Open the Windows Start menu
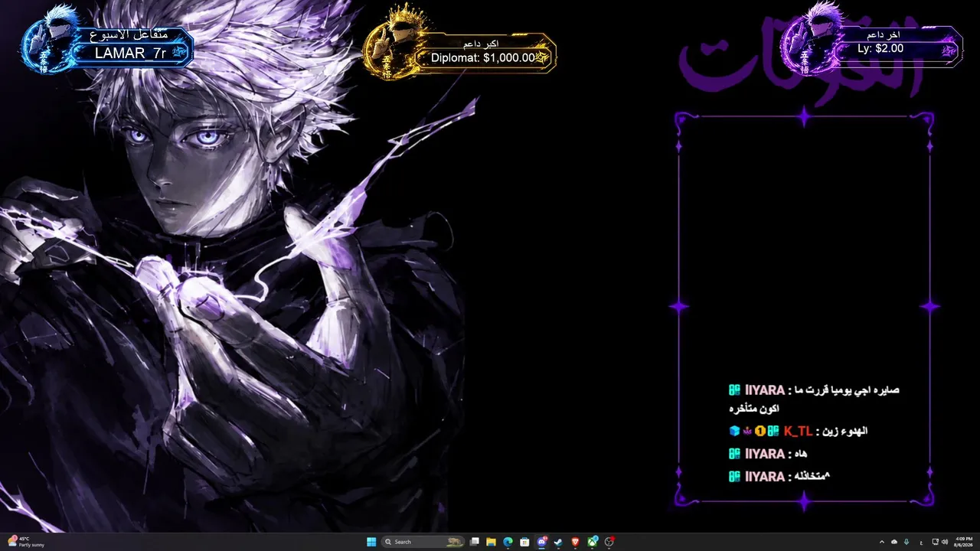The image size is (980, 551). pos(371,542)
